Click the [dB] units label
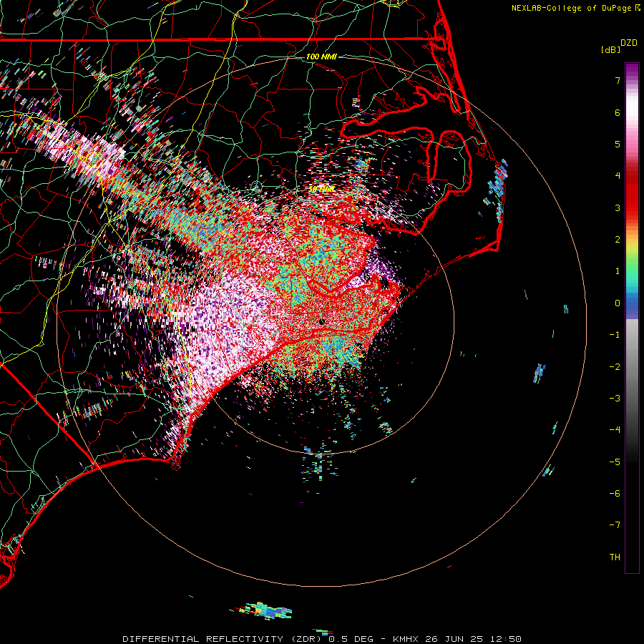Screen dimensions: 644x644 point(610,49)
